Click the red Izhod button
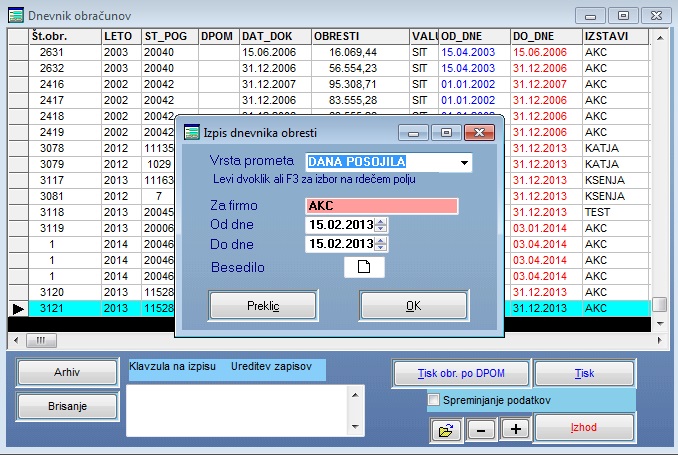 click(x=584, y=427)
